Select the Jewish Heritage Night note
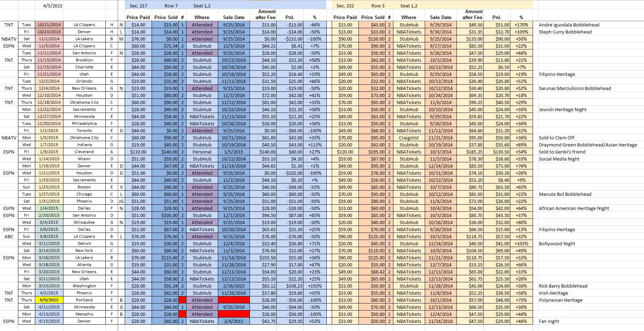Screen dimensions: 644x331 pos(563,109)
